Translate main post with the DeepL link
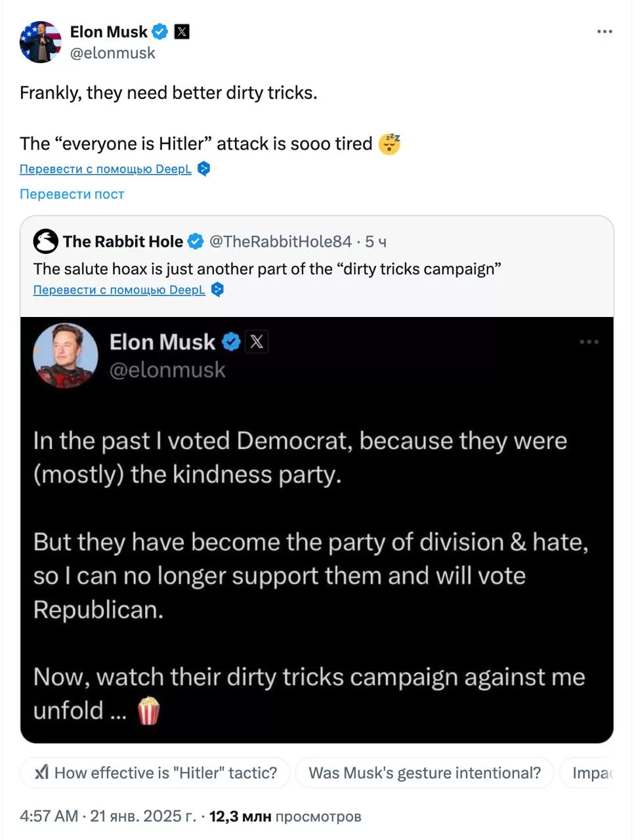The image size is (634, 840). click(x=106, y=169)
